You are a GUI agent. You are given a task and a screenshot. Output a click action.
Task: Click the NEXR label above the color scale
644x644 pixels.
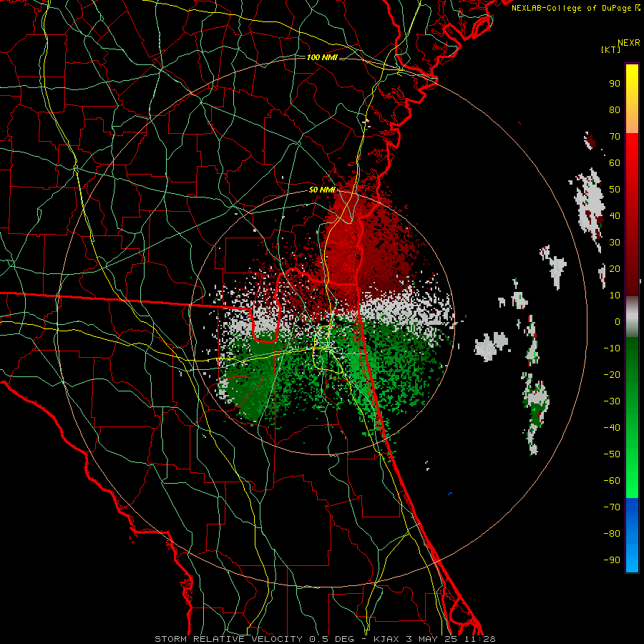coord(629,43)
